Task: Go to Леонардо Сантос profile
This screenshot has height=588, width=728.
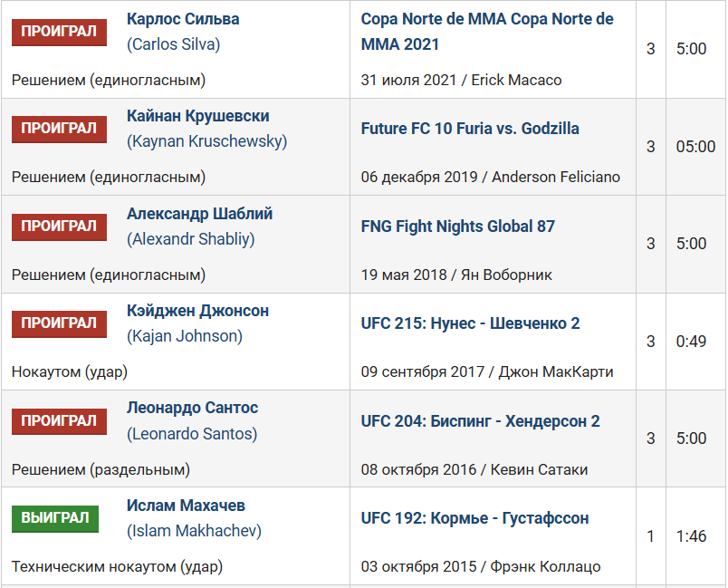Action: coord(192,408)
